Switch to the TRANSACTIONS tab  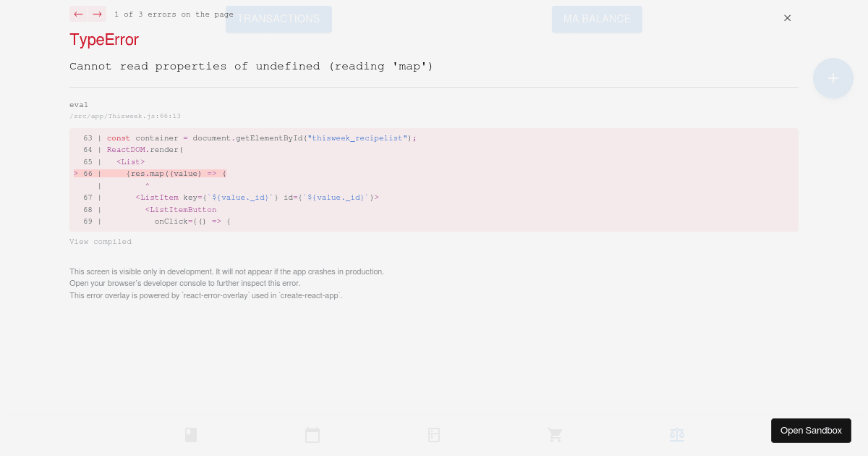coord(279,20)
